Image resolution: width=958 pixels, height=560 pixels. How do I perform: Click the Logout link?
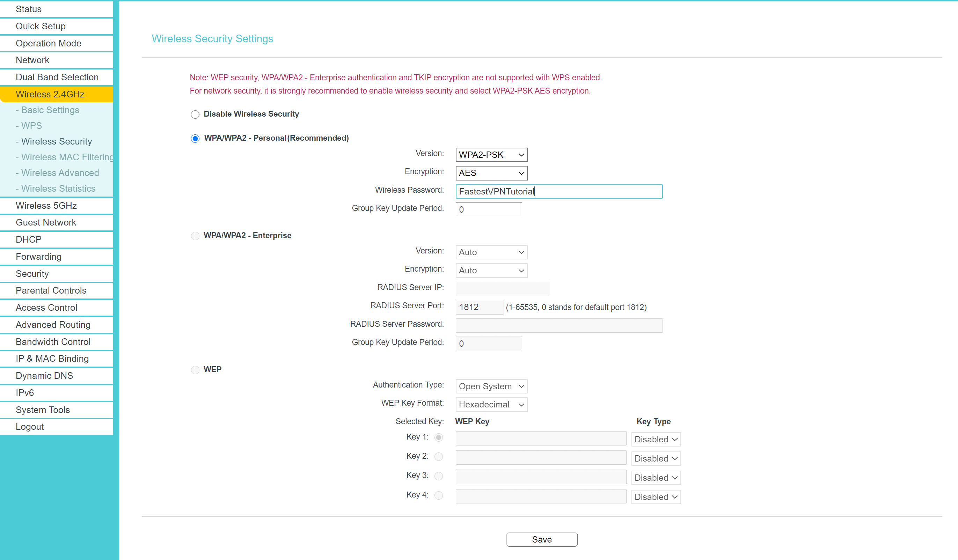point(30,426)
